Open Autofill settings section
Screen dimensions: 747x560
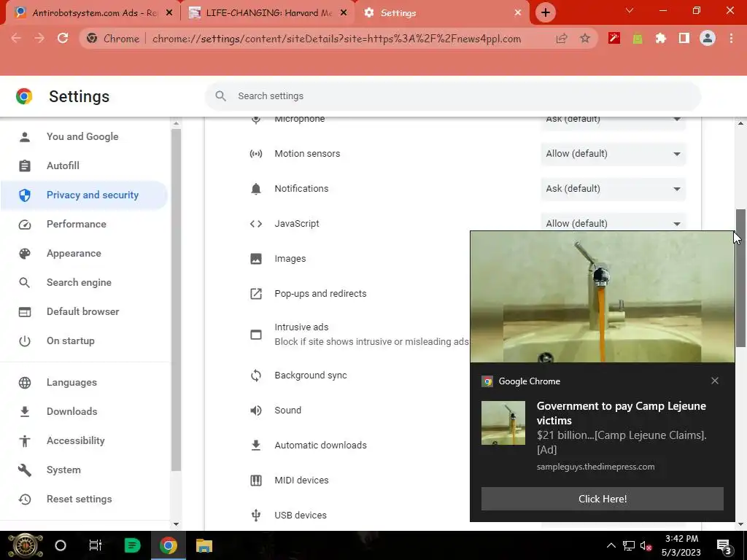(x=85, y=166)
